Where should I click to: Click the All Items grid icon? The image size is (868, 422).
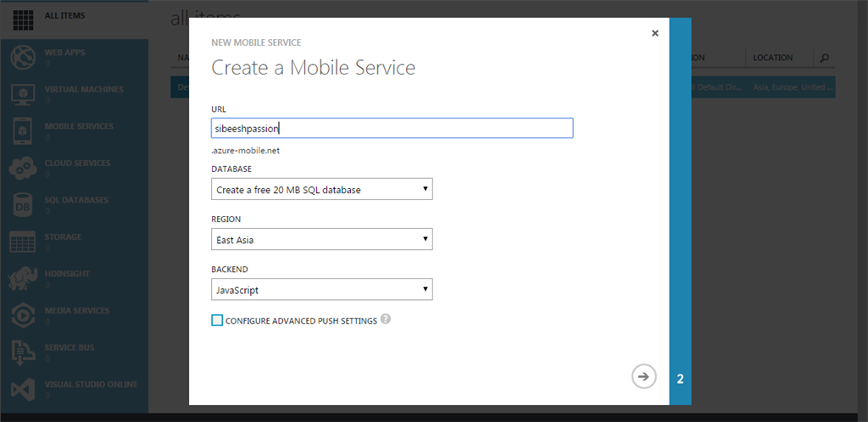coord(22,19)
